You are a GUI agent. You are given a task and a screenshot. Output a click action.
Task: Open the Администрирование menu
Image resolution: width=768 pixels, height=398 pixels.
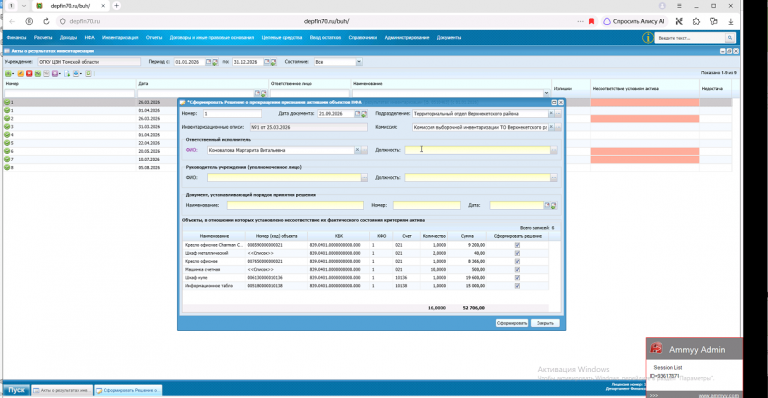point(407,38)
